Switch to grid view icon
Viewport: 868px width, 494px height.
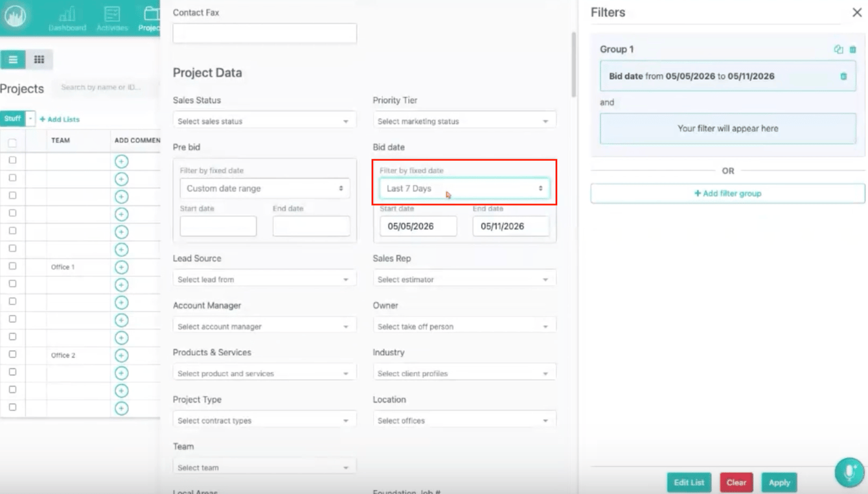[x=39, y=60]
